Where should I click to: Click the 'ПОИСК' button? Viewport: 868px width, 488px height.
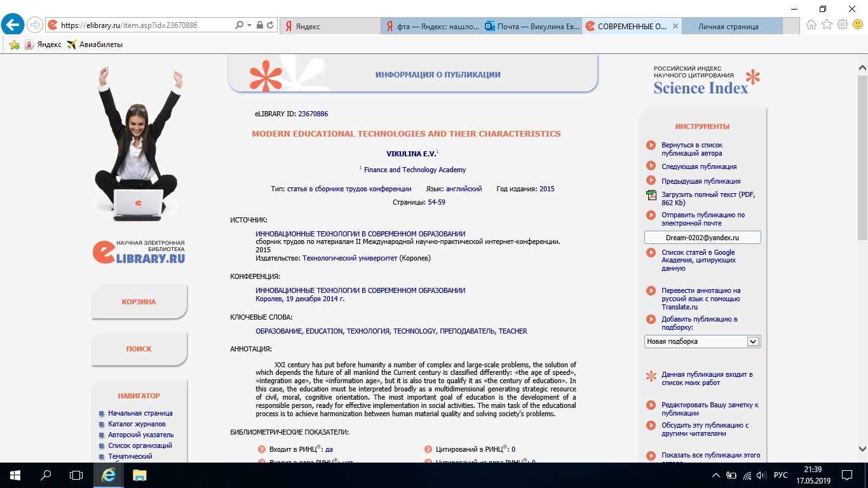139,349
